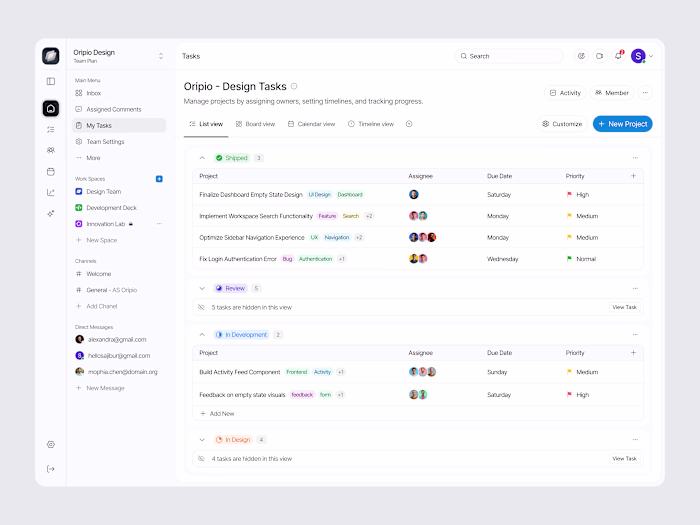This screenshot has width=700, height=525.
Task: Open Shipped group options dots
Action: [x=635, y=158]
